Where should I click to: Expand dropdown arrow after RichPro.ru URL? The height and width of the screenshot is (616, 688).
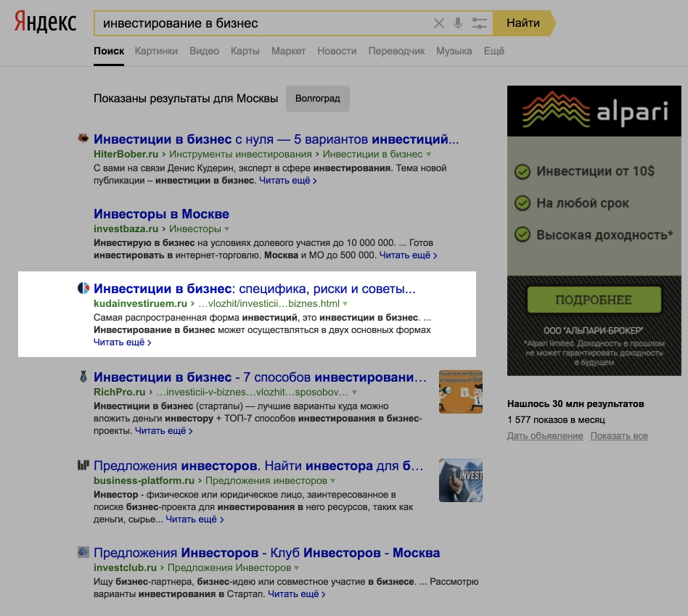click(354, 393)
